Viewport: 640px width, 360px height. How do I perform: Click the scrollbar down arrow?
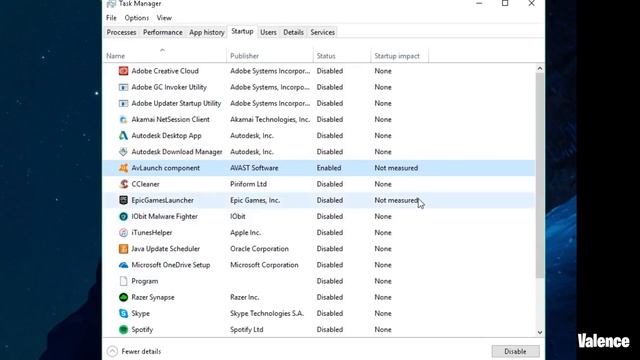click(540, 332)
